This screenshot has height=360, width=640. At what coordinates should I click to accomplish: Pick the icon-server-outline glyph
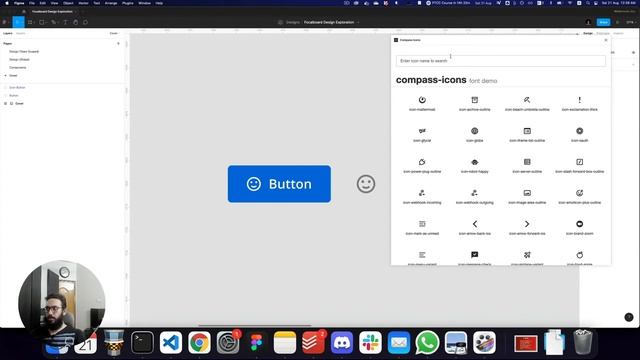click(527, 162)
